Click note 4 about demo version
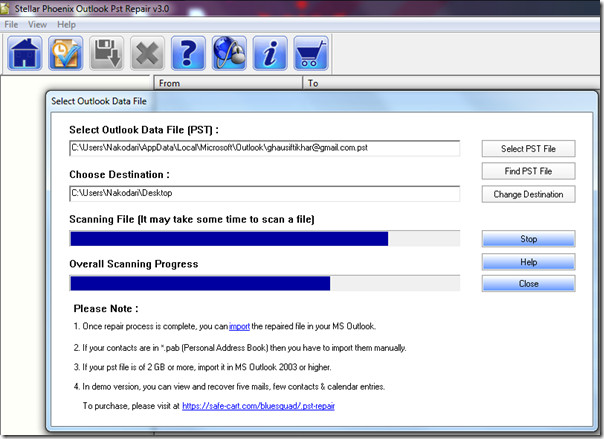 click(x=229, y=386)
